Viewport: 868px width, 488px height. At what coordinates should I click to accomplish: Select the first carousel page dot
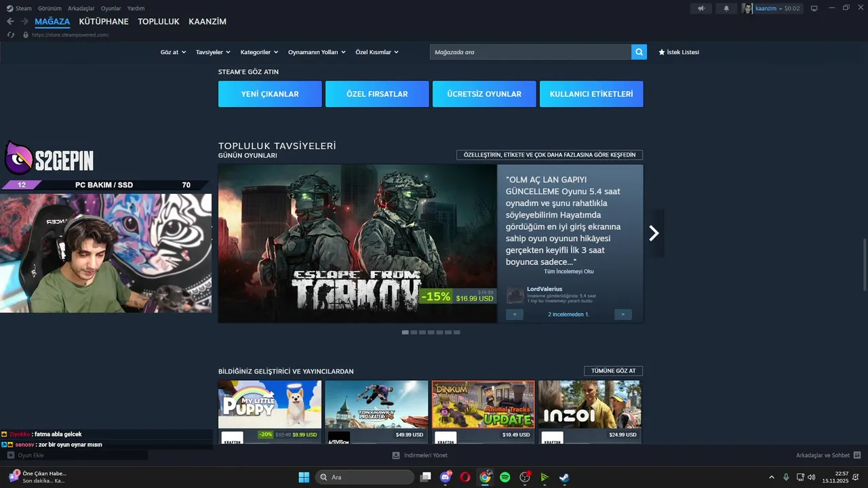406,332
